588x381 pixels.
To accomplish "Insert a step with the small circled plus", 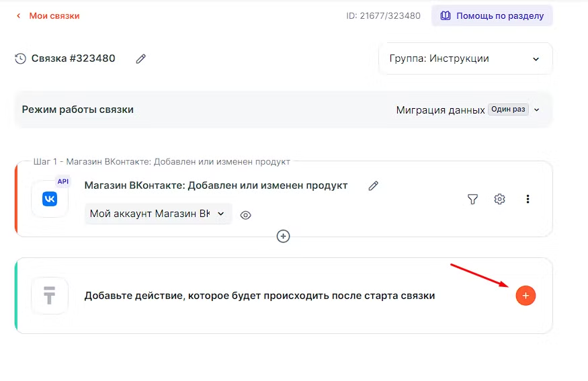I will tap(284, 236).
